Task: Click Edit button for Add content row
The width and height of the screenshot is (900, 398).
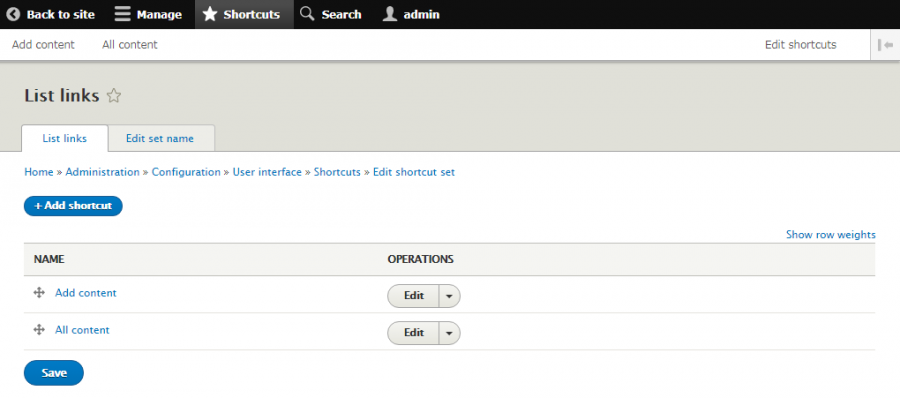Action: click(x=414, y=296)
